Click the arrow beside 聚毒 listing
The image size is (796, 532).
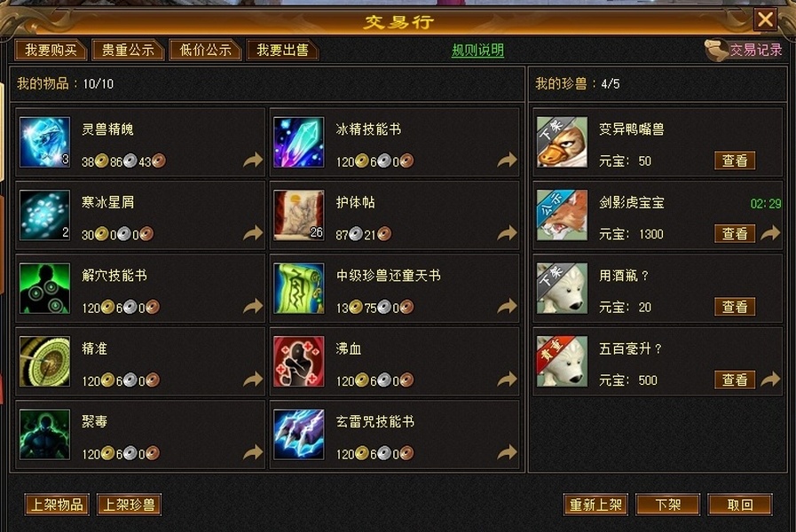[253, 451]
